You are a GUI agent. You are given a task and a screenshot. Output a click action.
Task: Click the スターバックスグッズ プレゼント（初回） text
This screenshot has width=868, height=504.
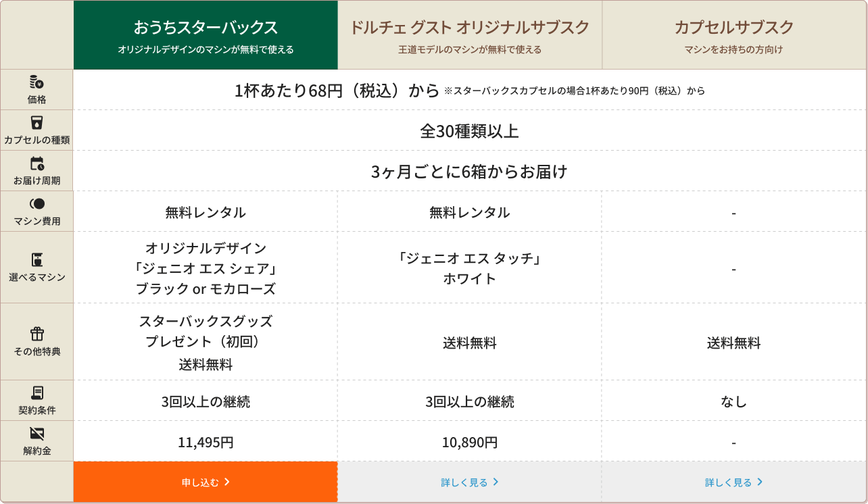click(206, 331)
